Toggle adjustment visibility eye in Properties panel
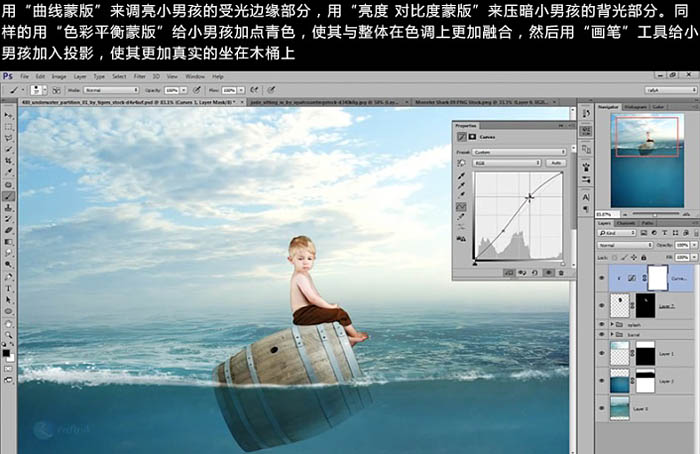The image size is (700, 454). tap(548, 273)
